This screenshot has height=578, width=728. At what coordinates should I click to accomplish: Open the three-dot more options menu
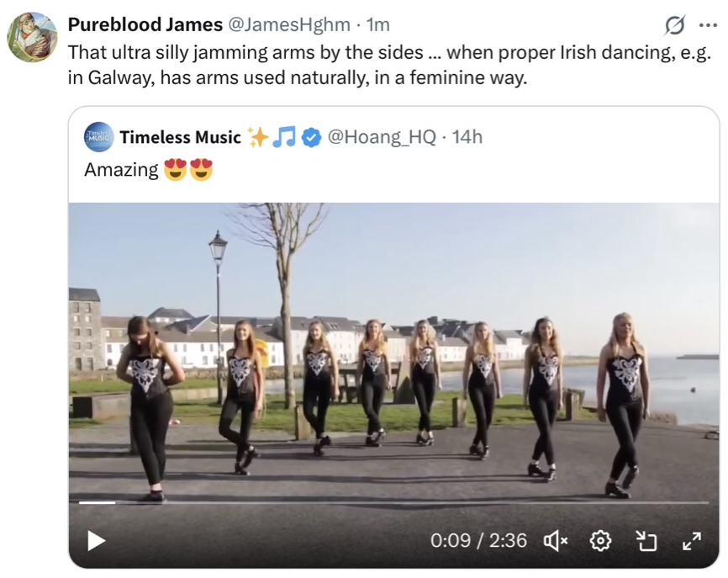[706, 24]
